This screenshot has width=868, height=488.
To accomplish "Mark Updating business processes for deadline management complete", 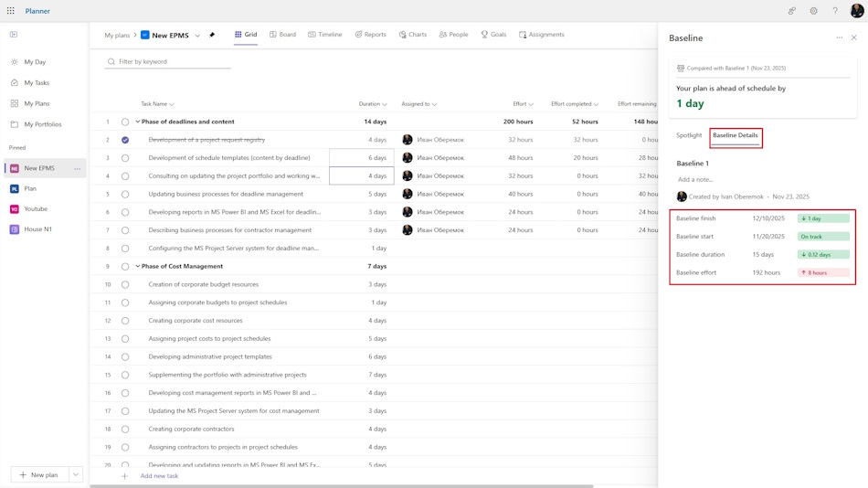I will click(x=125, y=195).
